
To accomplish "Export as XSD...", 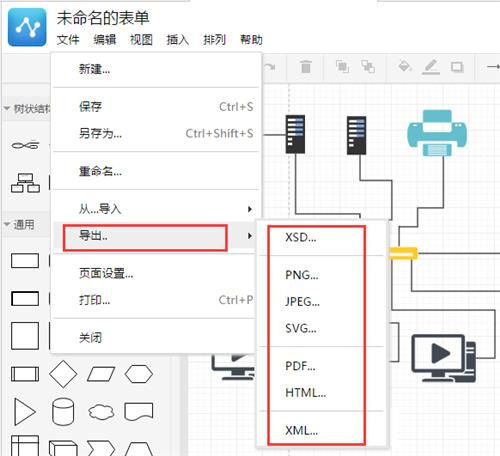I will click(x=322, y=237).
